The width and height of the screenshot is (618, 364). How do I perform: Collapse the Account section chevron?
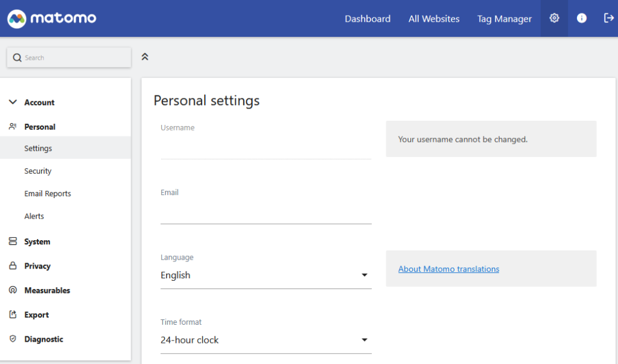(13, 103)
